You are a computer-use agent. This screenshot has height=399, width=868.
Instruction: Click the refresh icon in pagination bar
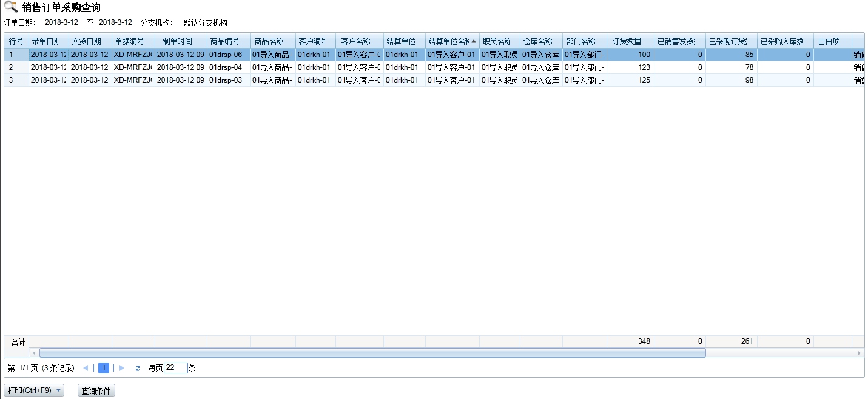click(x=138, y=368)
